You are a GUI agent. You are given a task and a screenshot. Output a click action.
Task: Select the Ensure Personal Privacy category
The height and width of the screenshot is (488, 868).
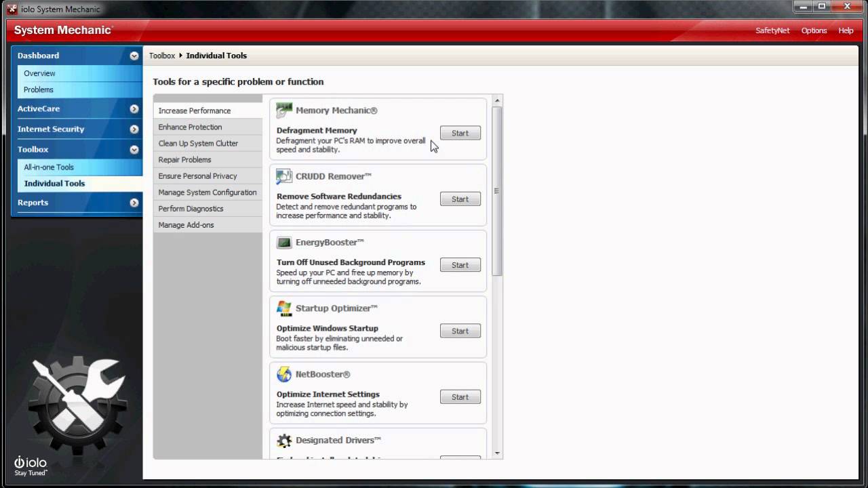click(x=208, y=176)
